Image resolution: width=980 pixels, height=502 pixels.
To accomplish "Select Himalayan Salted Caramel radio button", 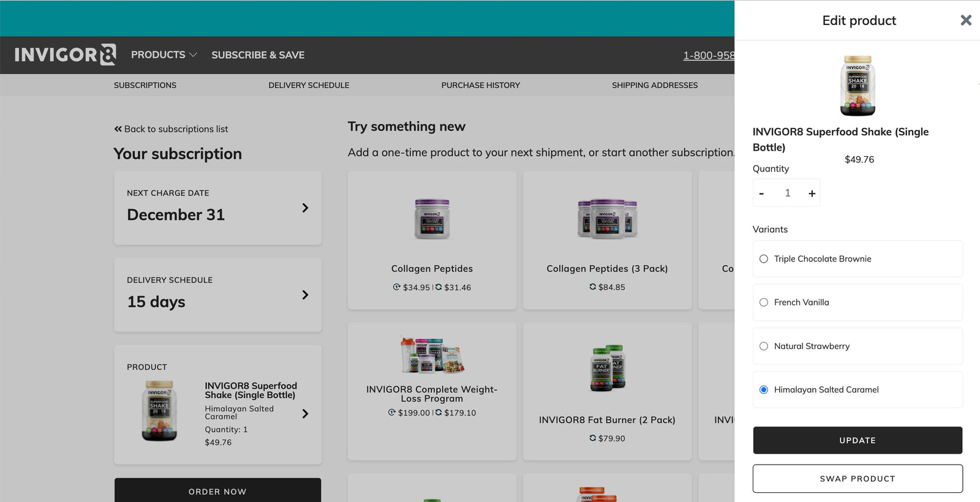I will coord(764,389).
